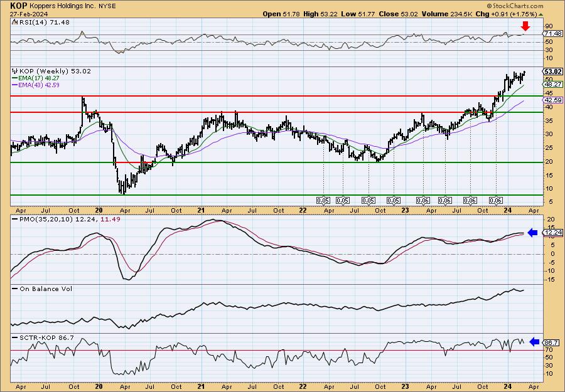Viewport: 565px width, 392px height.
Task: Click the purple line swatch beside EMA(43)
Action: pyautogui.click(x=15, y=85)
